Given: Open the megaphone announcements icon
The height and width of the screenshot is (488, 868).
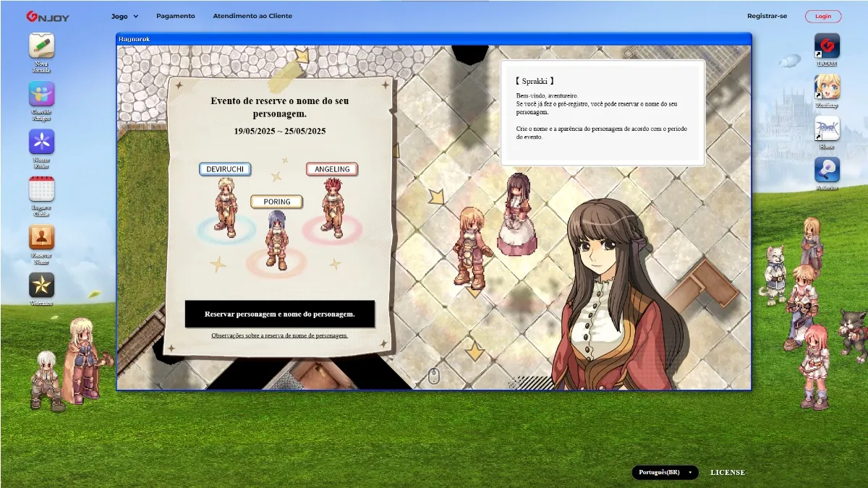Looking at the screenshot, I should click(x=827, y=170).
